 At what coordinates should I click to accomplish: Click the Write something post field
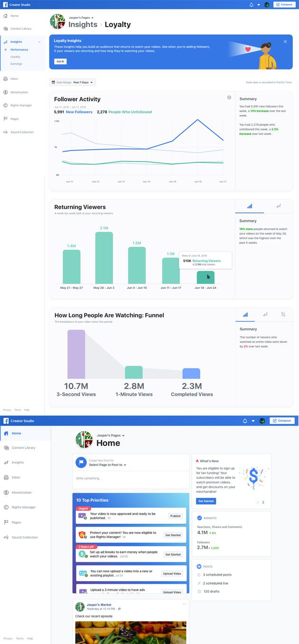pos(131,478)
